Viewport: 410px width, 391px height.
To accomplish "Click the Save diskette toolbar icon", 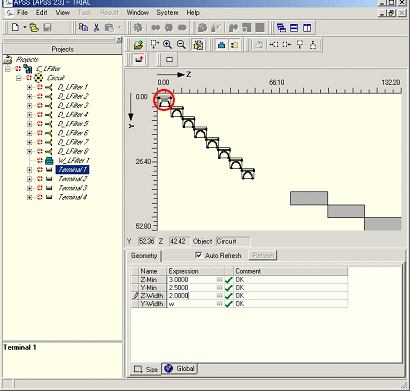I will coord(47,27).
